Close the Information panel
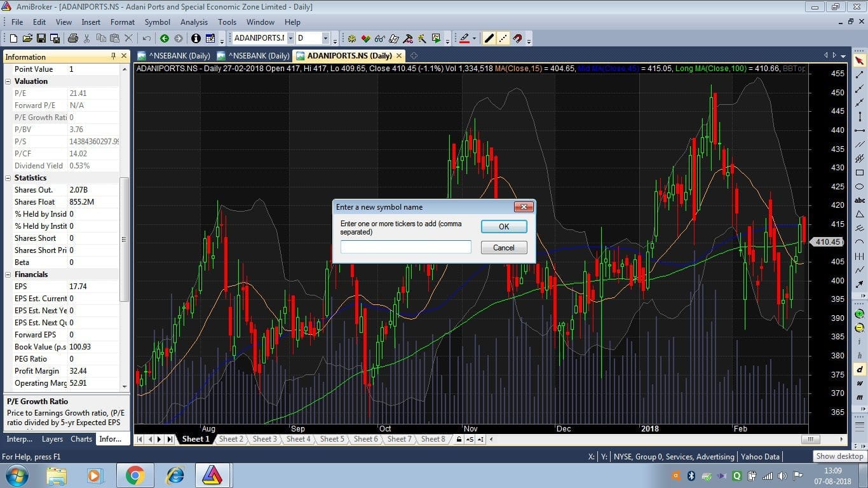The width and height of the screenshot is (868, 488). tap(125, 56)
